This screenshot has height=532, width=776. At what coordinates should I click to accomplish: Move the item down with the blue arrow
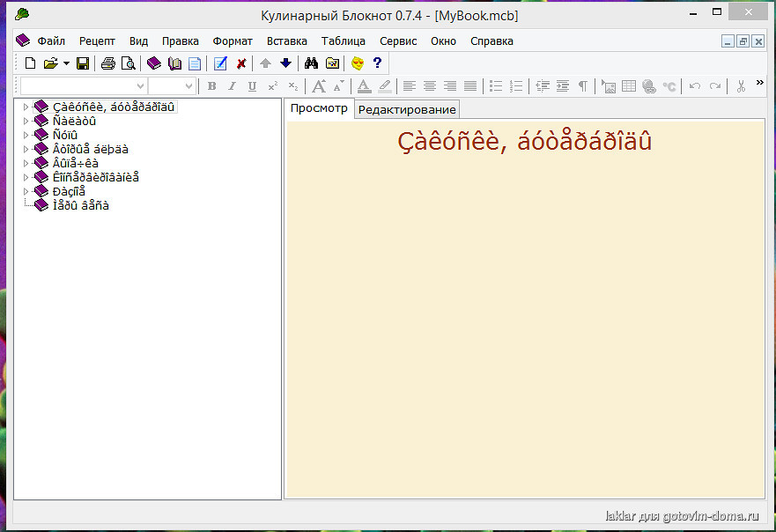[285, 63]
